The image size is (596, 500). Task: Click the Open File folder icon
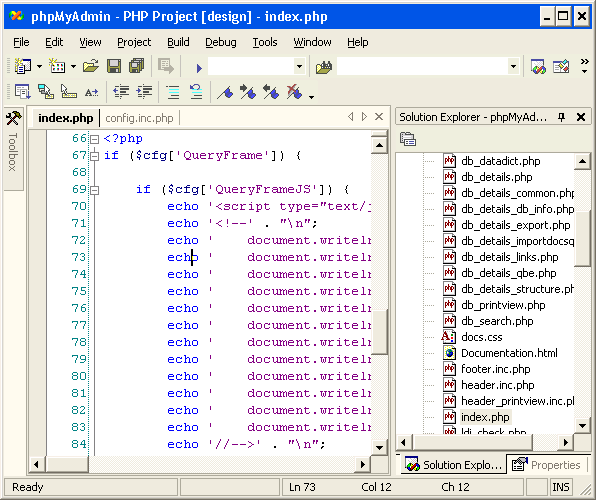click(x=91, y=66)
